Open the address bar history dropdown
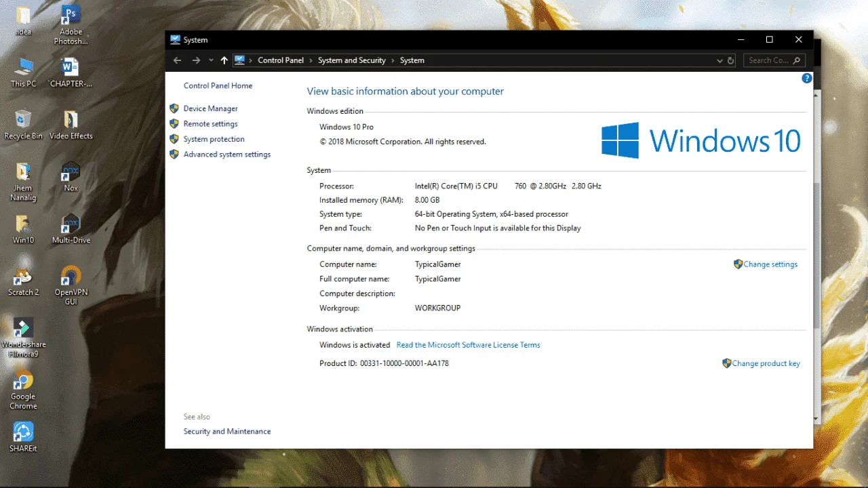 719,60
